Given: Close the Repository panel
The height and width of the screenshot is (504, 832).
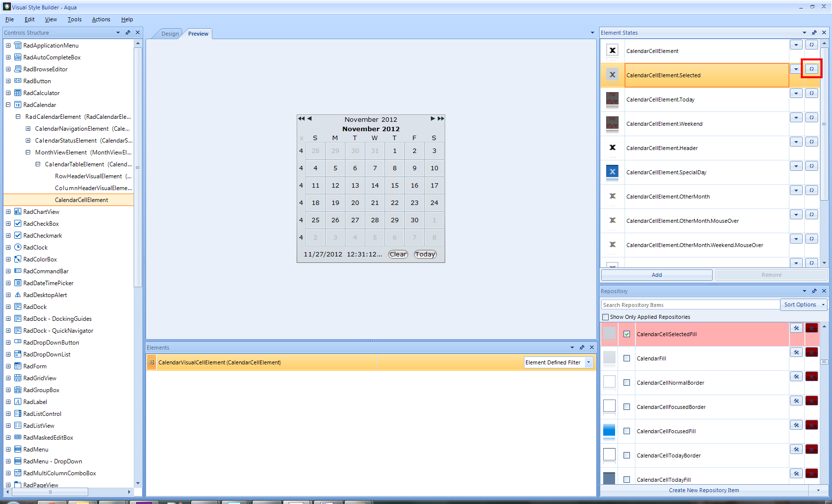Looking at the screenshot, I should tap(824, 291).
